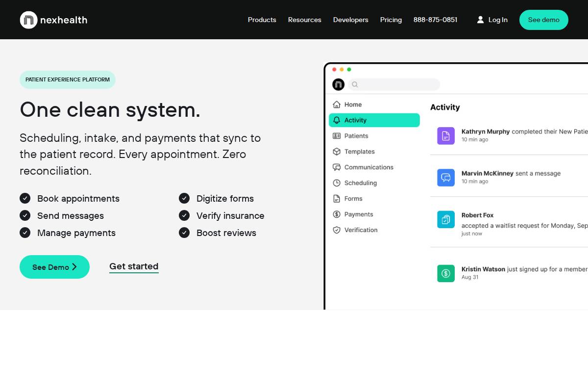Select Scheduling label in the sidebar

point(361,183)
